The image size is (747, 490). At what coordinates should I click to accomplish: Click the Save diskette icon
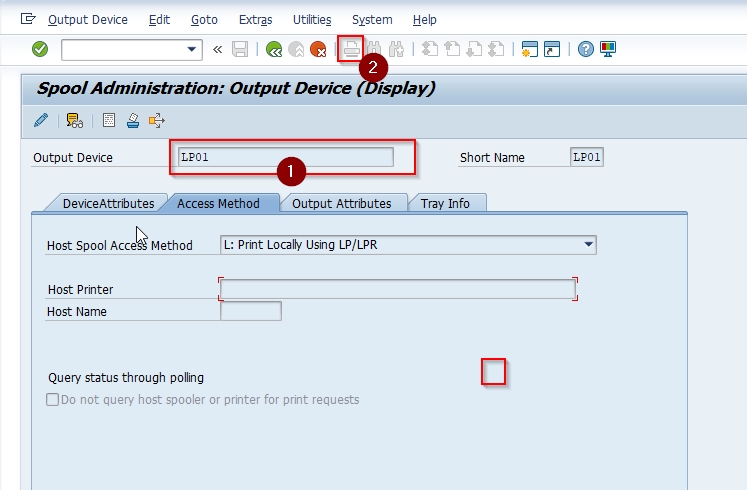pyautogui.click(x=240, y=49)
